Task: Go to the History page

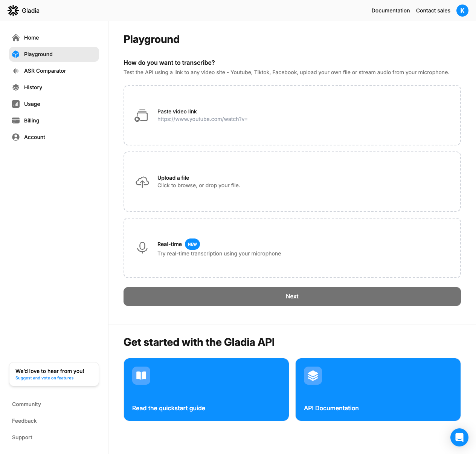Action: click(54, 87)
